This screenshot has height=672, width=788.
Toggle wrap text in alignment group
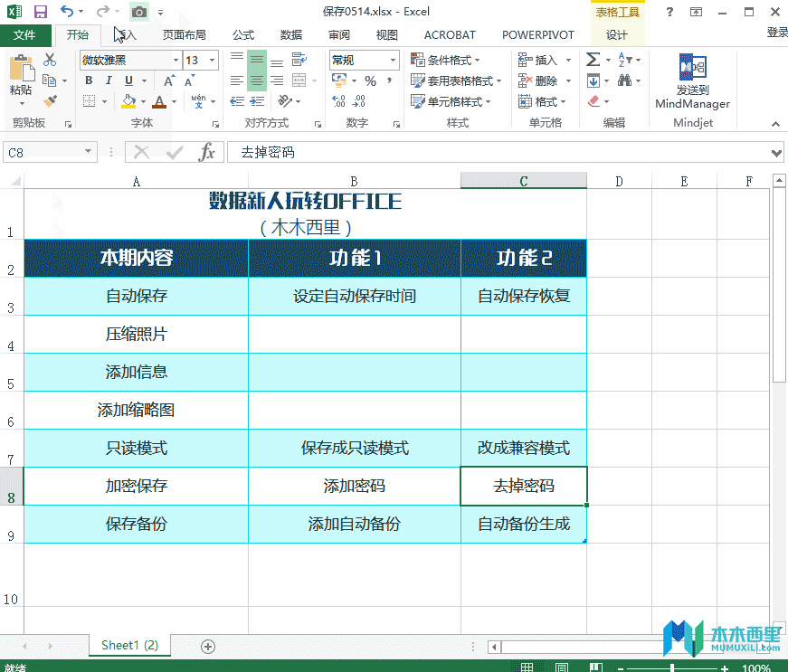299,60
